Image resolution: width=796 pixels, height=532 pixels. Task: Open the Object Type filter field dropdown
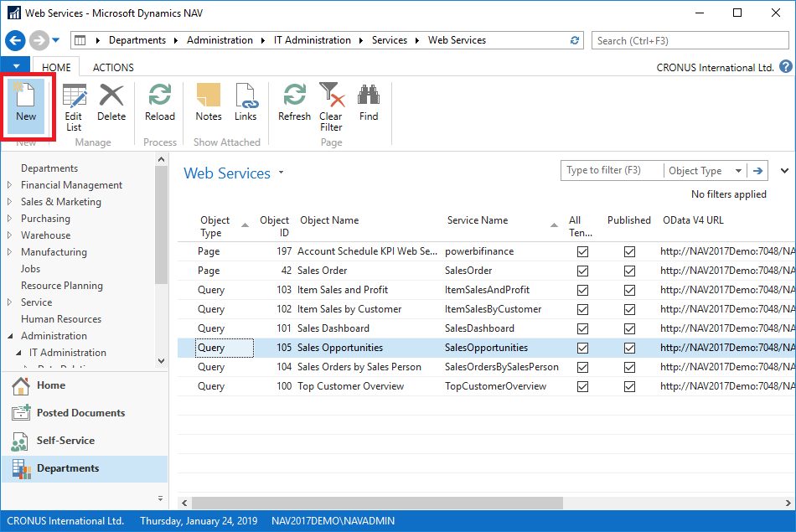(739, 171)
